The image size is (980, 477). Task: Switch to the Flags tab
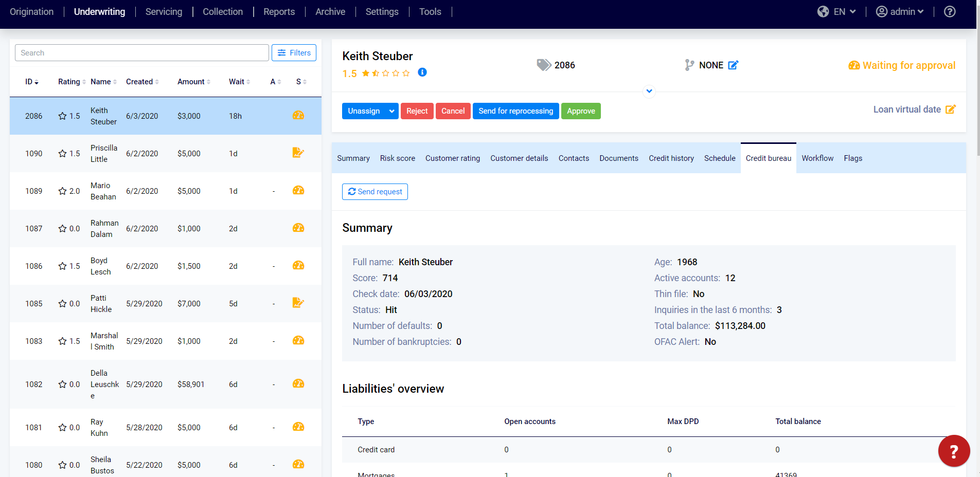click(853, 158)
